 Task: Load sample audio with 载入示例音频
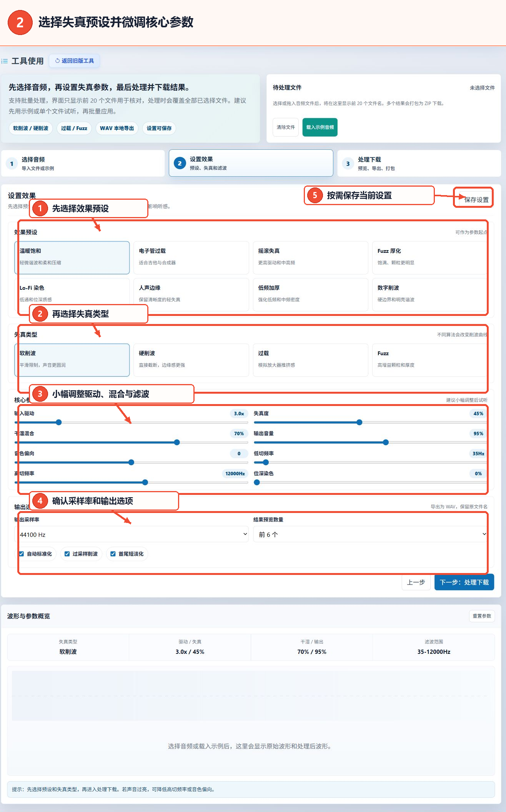point(320,127)
